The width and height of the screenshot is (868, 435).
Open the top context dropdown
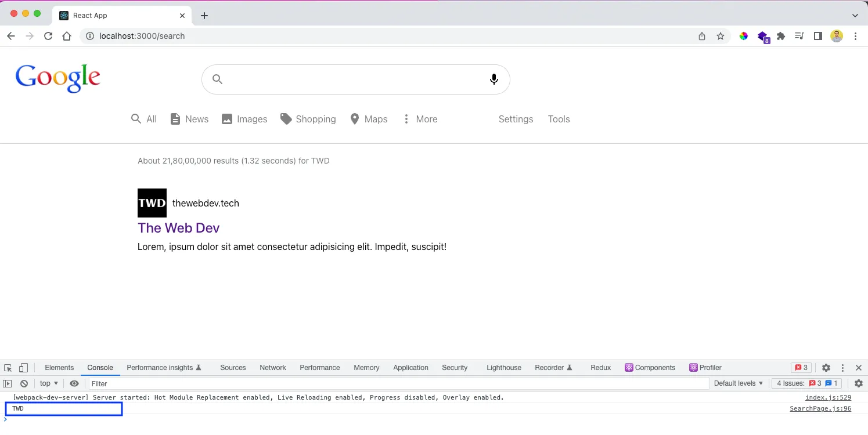49,383
